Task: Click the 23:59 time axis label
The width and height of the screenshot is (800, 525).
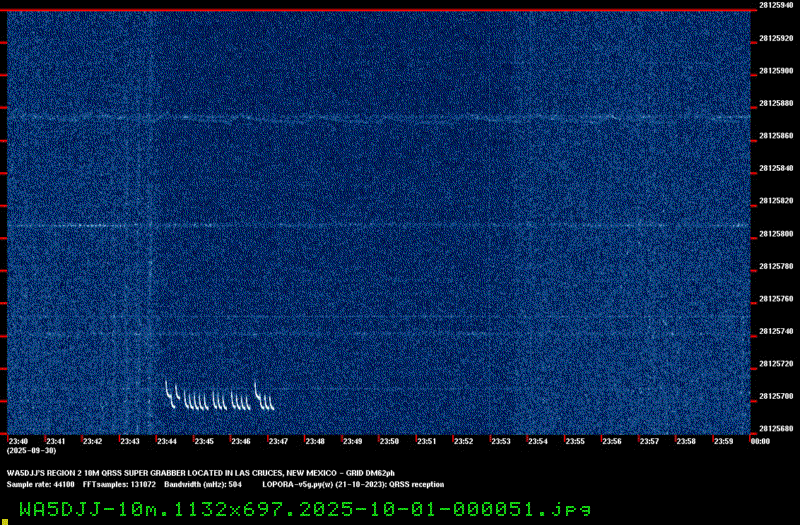Action: pos(723,441)
